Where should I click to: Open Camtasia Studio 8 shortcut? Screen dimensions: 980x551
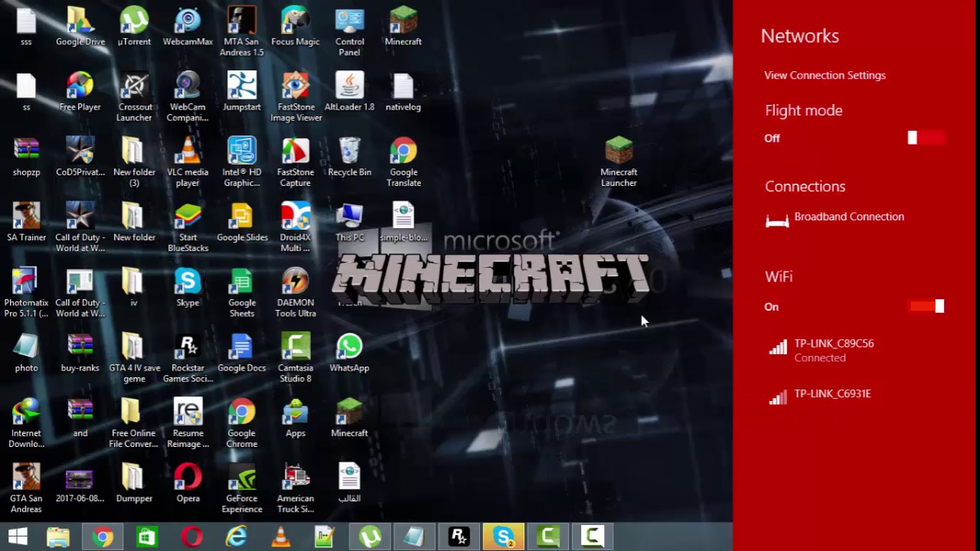click(296, 358)
